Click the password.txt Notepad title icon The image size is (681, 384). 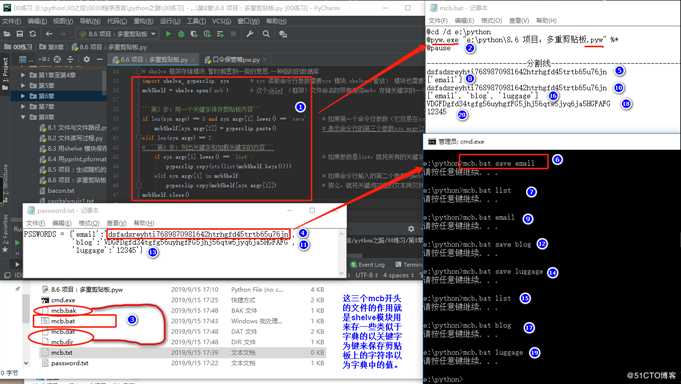(x=31, y=210)
